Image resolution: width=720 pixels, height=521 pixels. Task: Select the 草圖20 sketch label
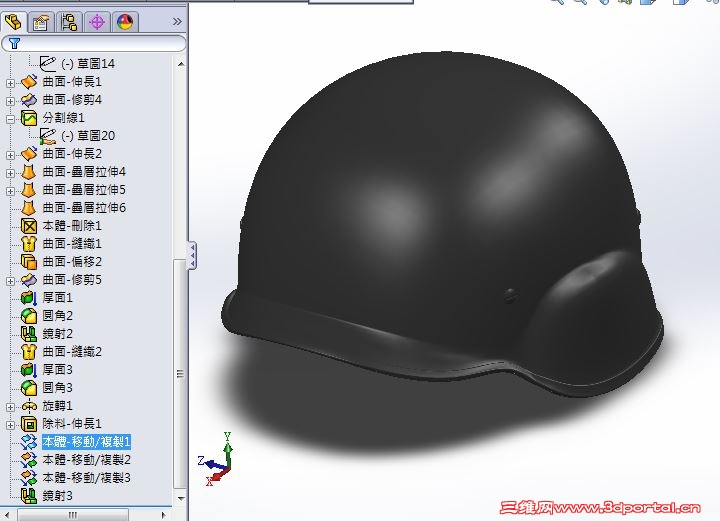(x=88, y=136)
